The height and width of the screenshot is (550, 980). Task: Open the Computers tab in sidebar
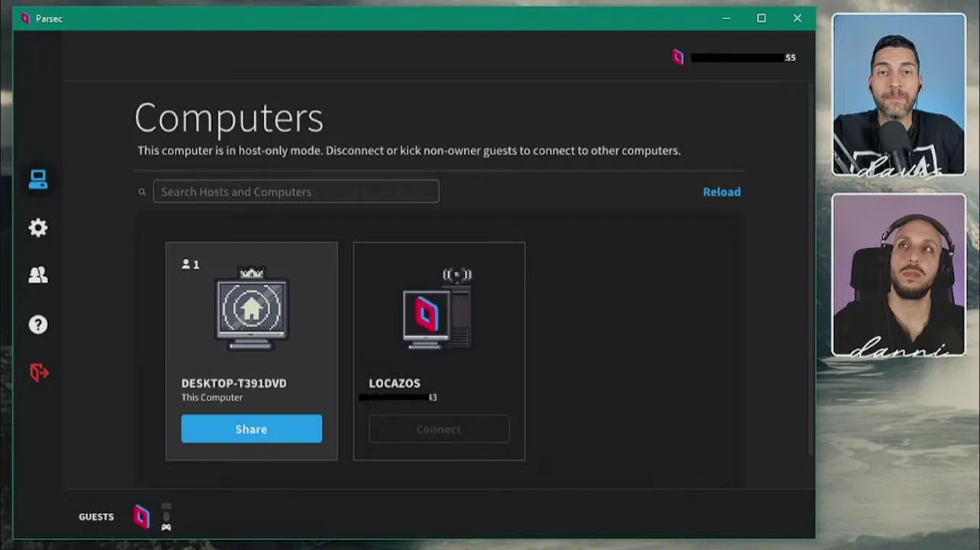(x=38, y=180)
